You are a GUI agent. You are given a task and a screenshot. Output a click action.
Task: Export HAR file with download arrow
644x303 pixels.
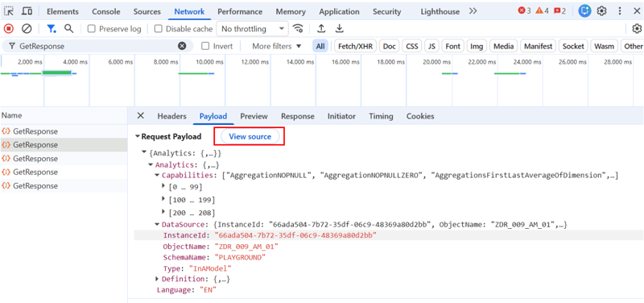(339, 28)
